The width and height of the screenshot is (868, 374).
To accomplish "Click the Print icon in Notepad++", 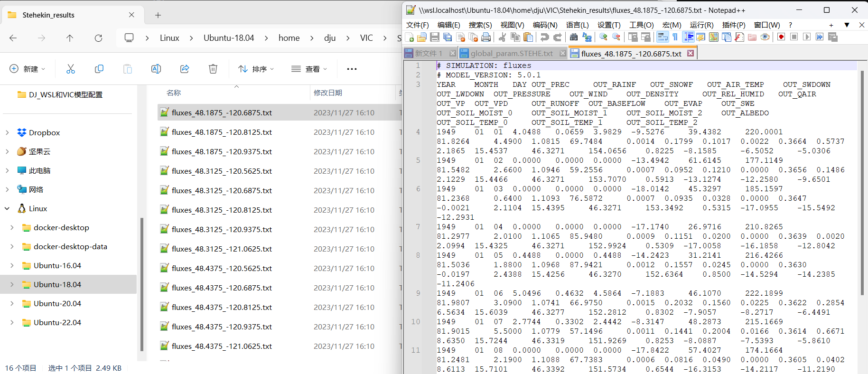I will click(x=486, y=37).
